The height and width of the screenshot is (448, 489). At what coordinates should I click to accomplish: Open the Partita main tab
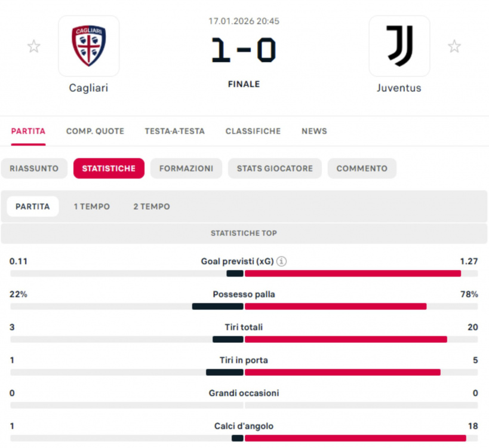point(28,131)
